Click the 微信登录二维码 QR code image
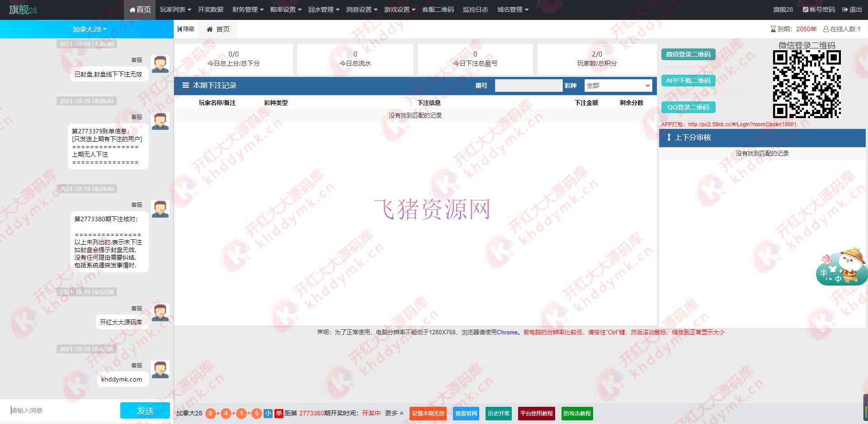 (x=807, y=84)
